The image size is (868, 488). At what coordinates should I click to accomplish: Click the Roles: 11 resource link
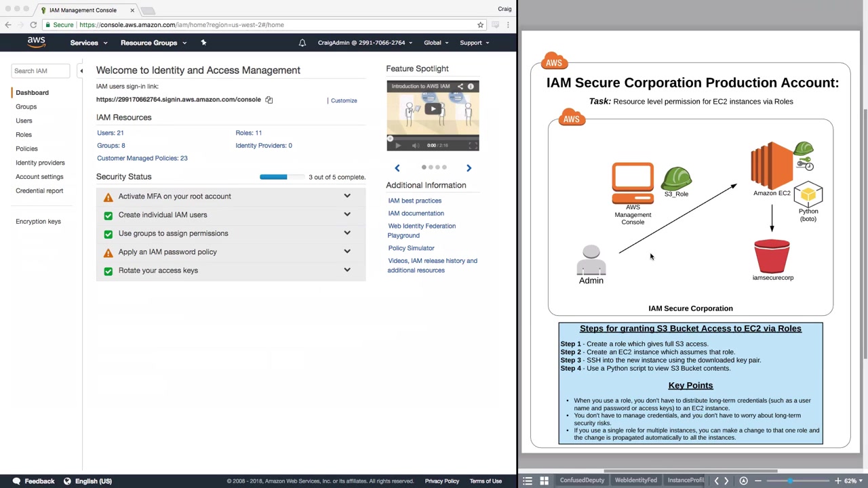[x=249, y=133]
